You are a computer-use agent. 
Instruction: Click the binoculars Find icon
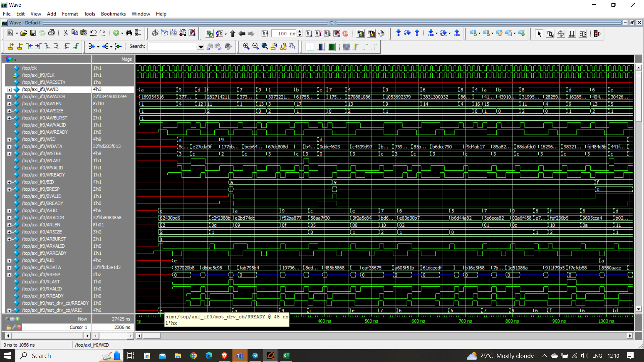pos(129,33)
